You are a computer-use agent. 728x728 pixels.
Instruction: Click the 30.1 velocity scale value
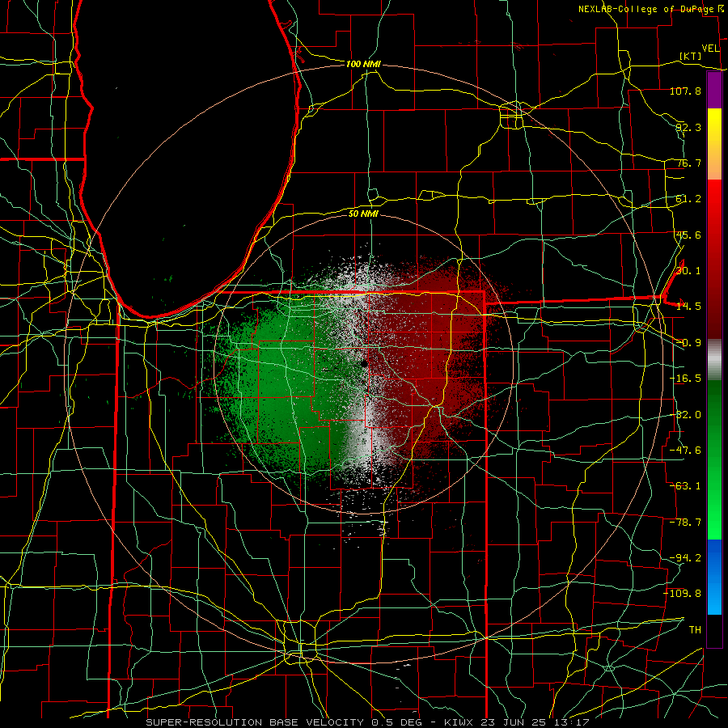(688, 271)
